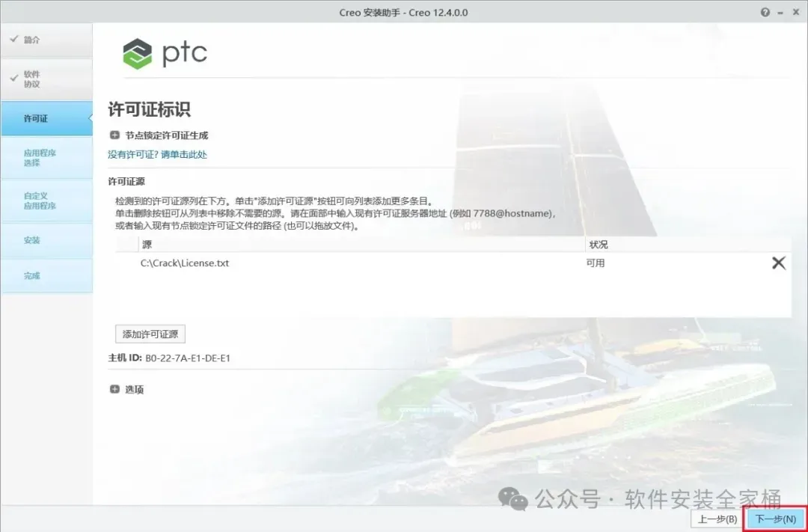This screenshot has width=808, height=532.
Task: Proceed with 下一步(N) button
Action: (x=776, y=519)
